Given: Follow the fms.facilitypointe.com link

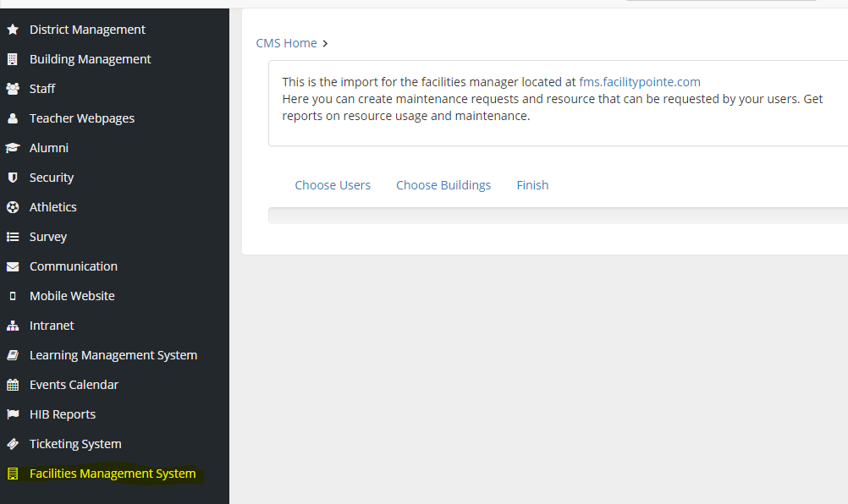Looking at the screenshot, I should point(640,82).
